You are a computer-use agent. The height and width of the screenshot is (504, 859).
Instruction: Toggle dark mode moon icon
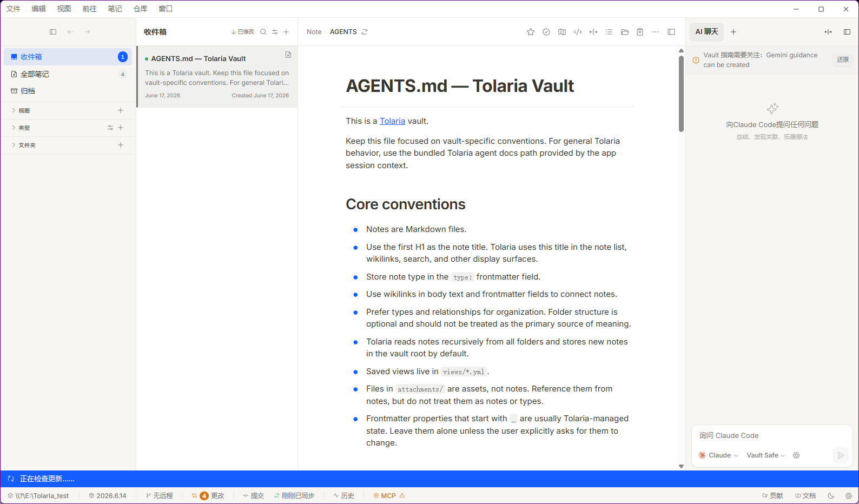(831, 495)
